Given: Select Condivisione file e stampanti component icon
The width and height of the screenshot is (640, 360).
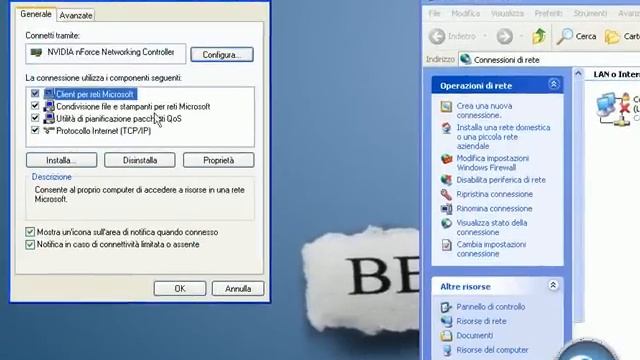Looking at the screenshot, I should tap(49, 106).
